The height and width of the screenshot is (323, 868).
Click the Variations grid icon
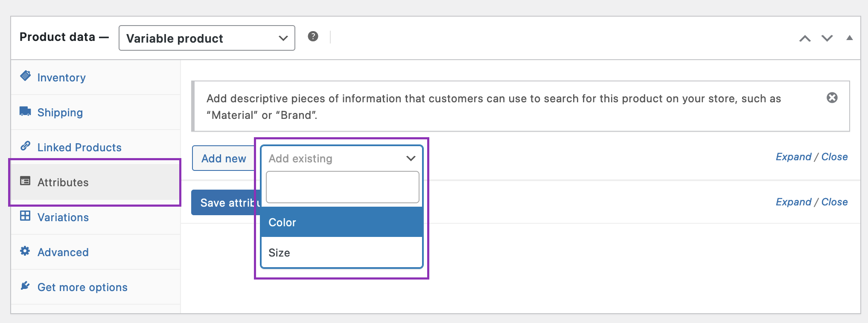(25, 216)
